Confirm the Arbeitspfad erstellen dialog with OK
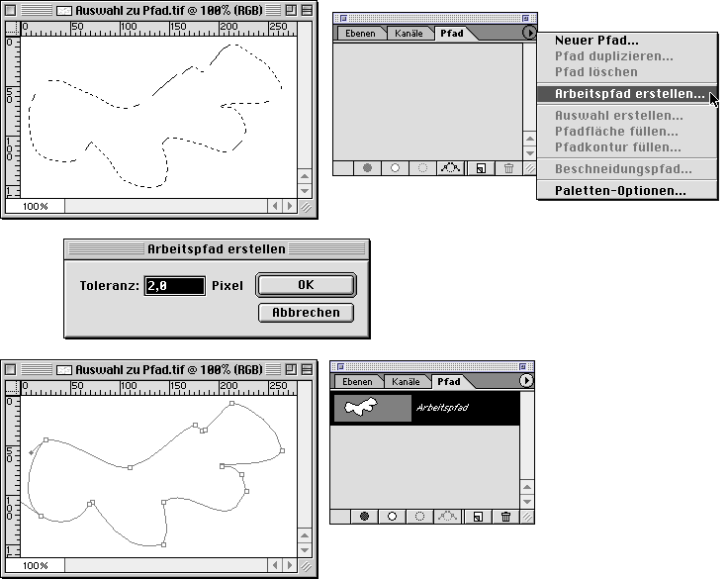Viewport: 728px width, 579px height. pyautogui.click(x=306, y=284)
